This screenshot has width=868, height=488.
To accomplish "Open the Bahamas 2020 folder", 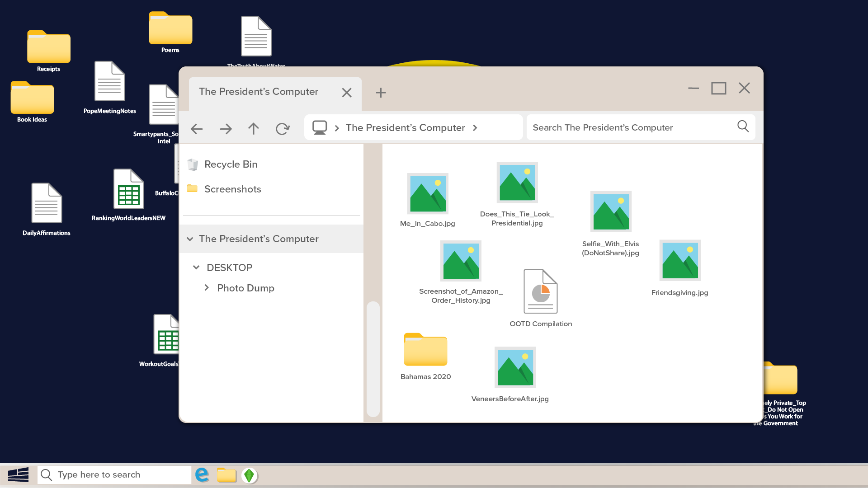I will pos(425,350).
